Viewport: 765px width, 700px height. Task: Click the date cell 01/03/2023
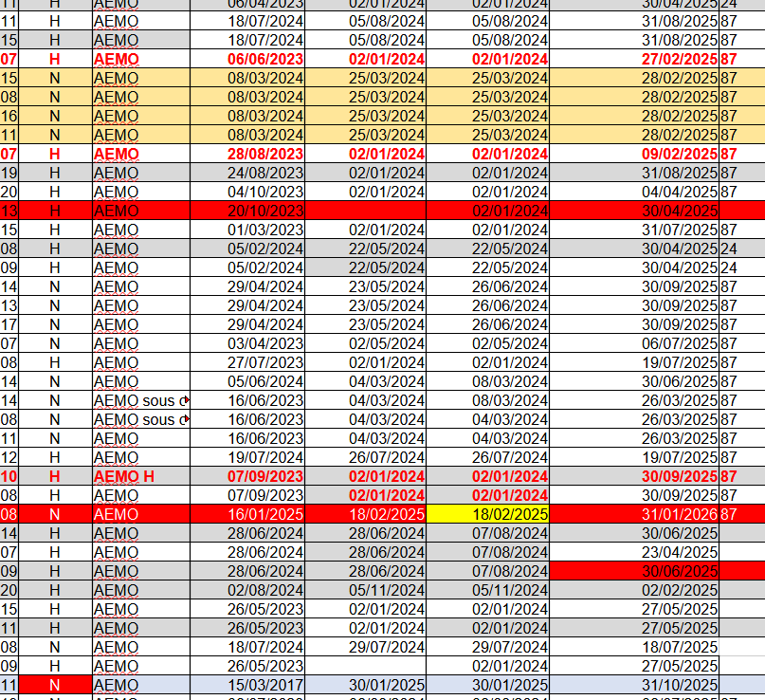pos(265,230)
